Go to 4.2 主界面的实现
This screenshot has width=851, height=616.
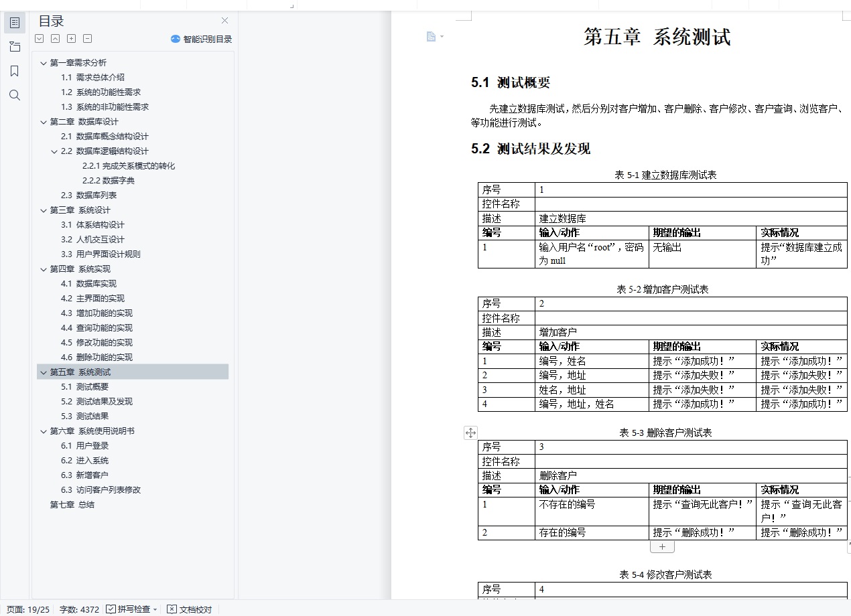(x=92, y=299)
